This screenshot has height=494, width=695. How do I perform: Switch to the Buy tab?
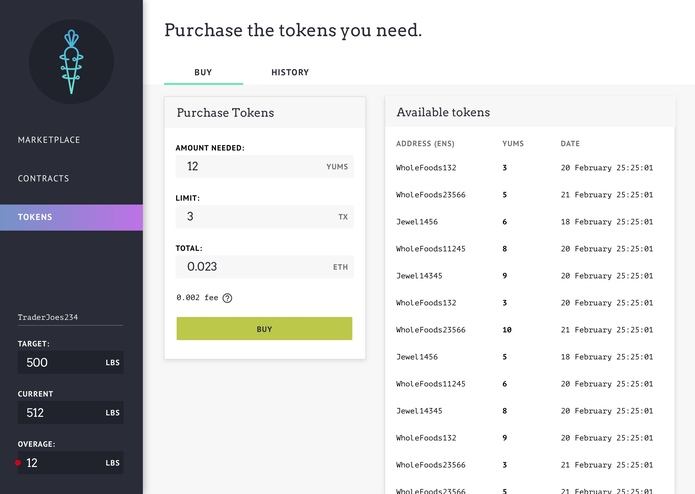[x=203, y=72]
